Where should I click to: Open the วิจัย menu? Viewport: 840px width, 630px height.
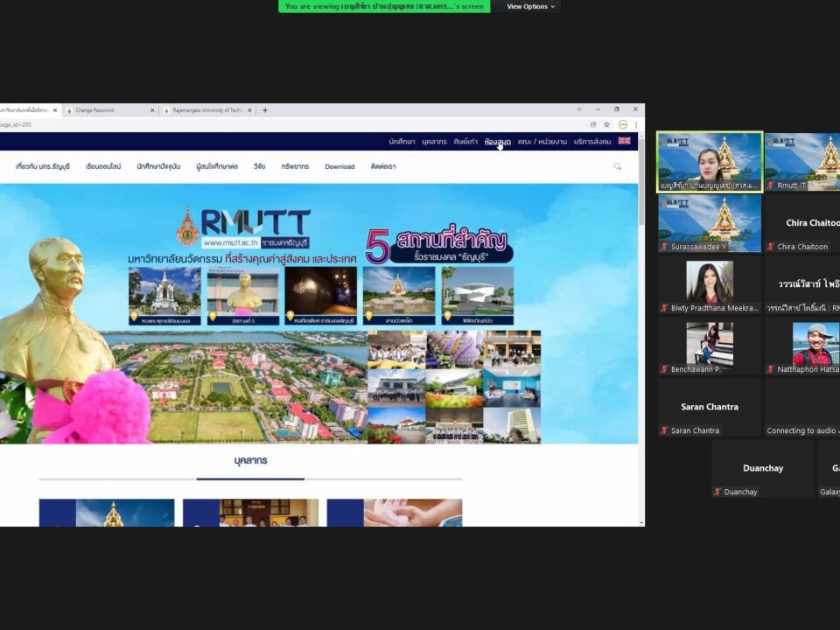[260, 166]
